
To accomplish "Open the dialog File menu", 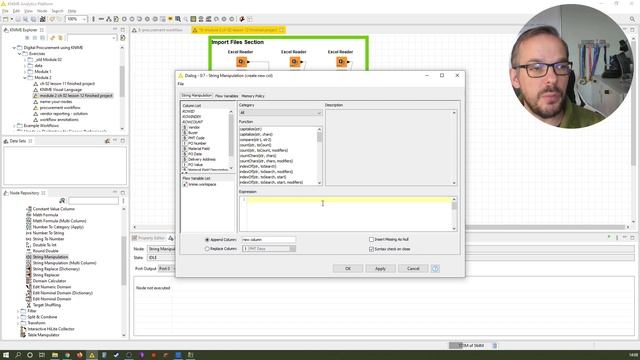I will [x=181, y=84].
